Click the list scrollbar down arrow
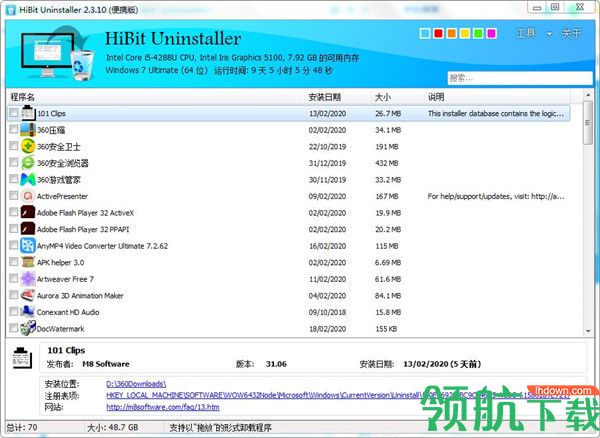The width and height of the screenshot is (600, 438). [588, 331]
